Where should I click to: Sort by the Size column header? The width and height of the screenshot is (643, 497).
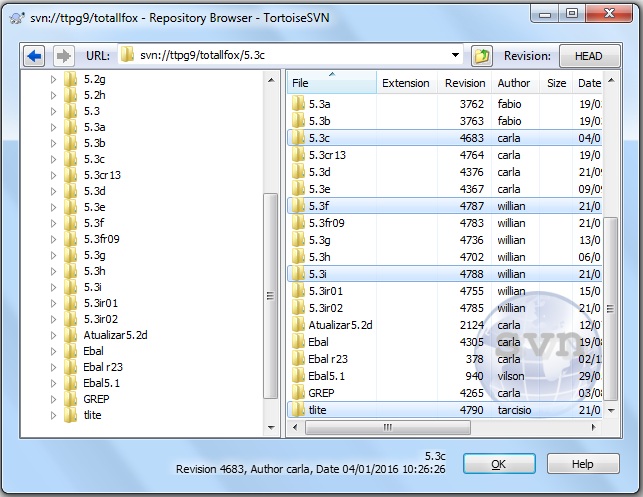(556, 82)
